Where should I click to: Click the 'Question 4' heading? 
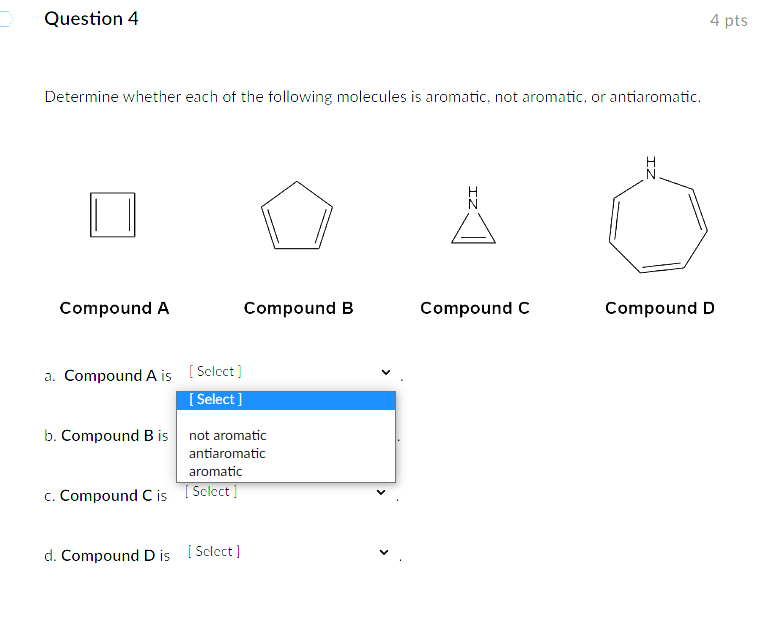click(x=91, y=19)
